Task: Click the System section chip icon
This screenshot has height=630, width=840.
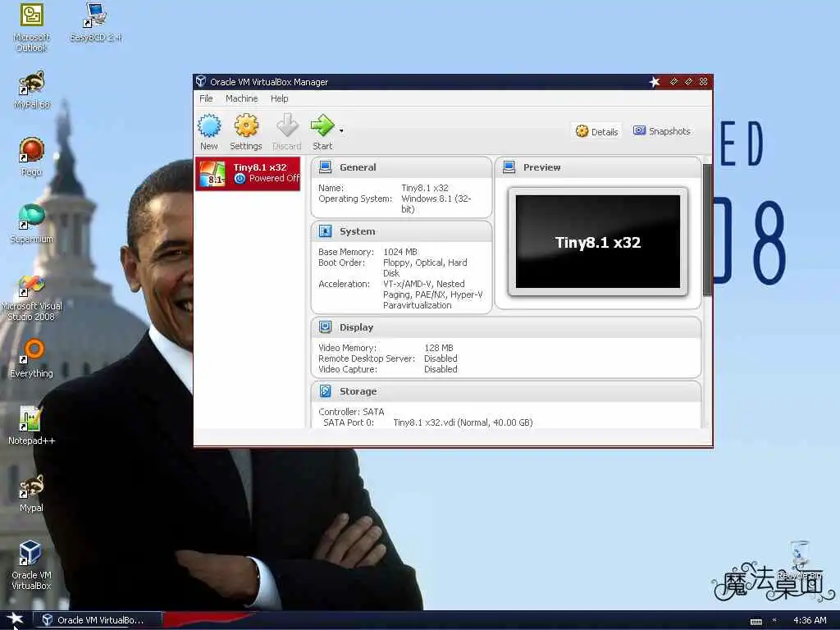Action: (x=325, y=231)
